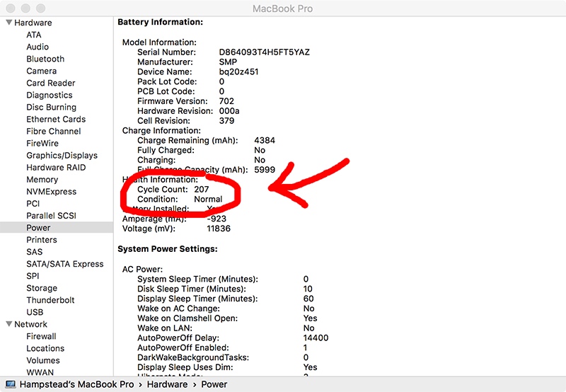This screenshot has width=566, height=392.
Task: Click Wake on Clamshell Open value Yes
Action: [310, 318]
